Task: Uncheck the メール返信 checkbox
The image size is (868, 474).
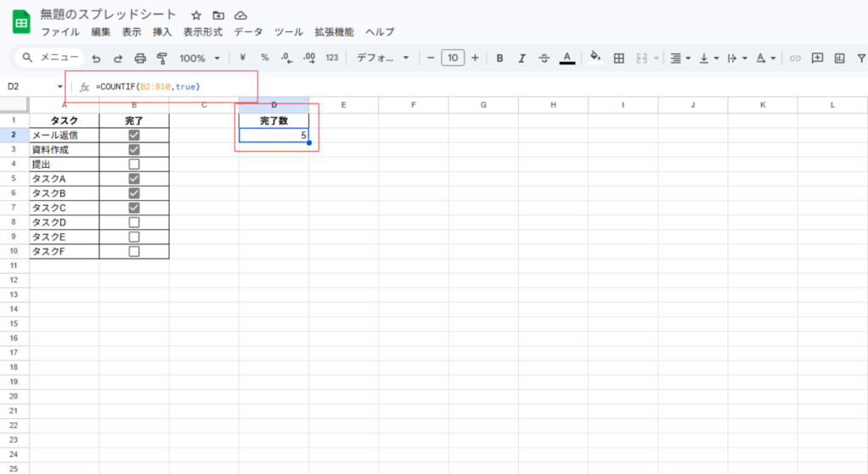Action: click(x=134, y=135)
